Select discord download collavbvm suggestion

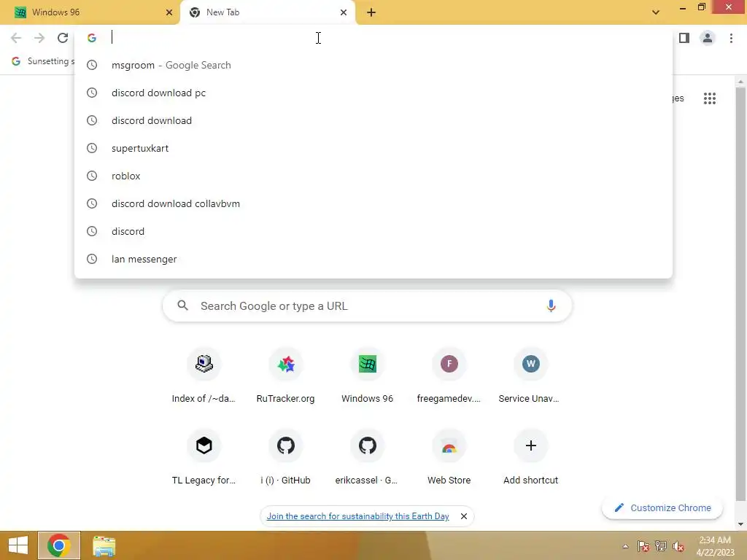[373, 203]
